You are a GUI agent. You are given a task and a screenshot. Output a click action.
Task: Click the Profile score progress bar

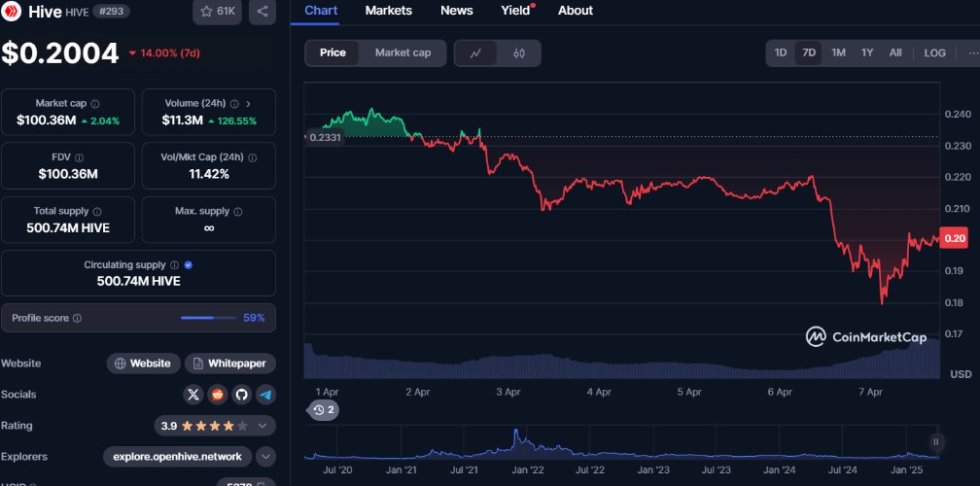209,318
